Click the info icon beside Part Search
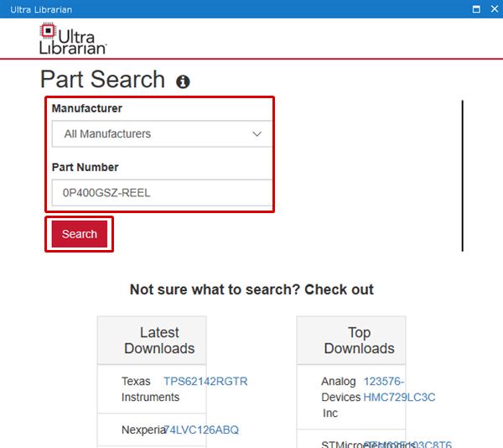503x448 pixels. (x=183, y=82)
